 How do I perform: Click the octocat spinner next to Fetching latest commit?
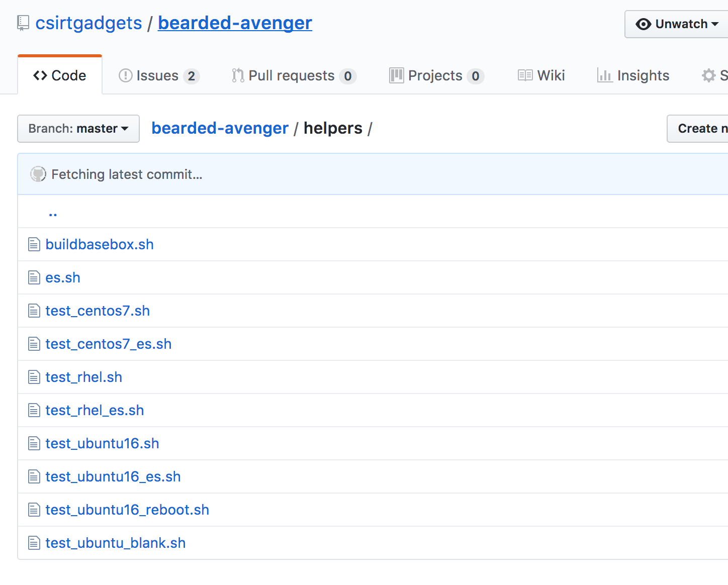[38, 174]
